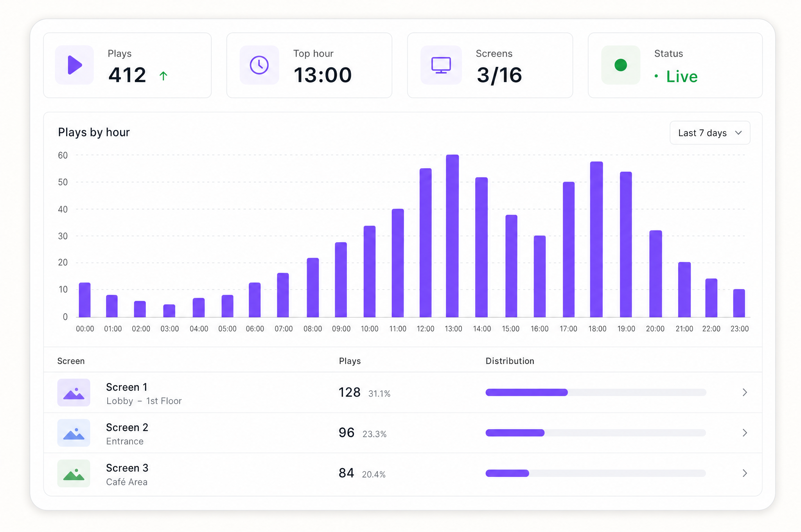This screenshot has width=801, height=532.
Task: Select the 03:00 bar in the chart
Action: pos(169,311)
